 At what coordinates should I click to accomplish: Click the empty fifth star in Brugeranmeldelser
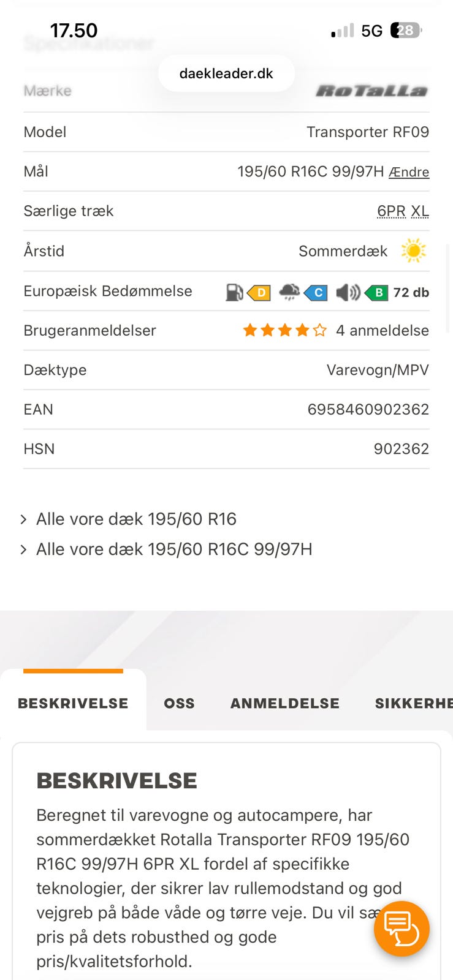pyautogui.click(x=319, y=330)
